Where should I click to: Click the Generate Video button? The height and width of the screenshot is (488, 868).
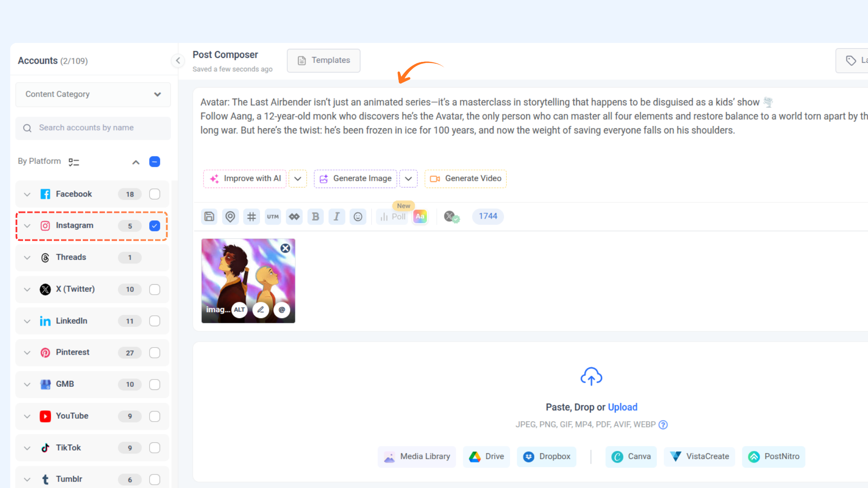tap(466, 178)
